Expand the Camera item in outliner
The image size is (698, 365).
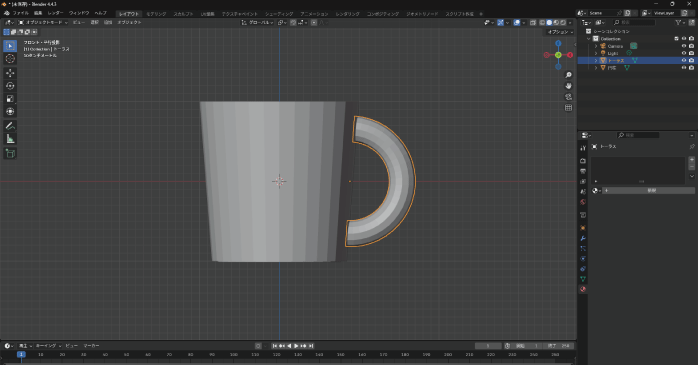coord(596,46)
